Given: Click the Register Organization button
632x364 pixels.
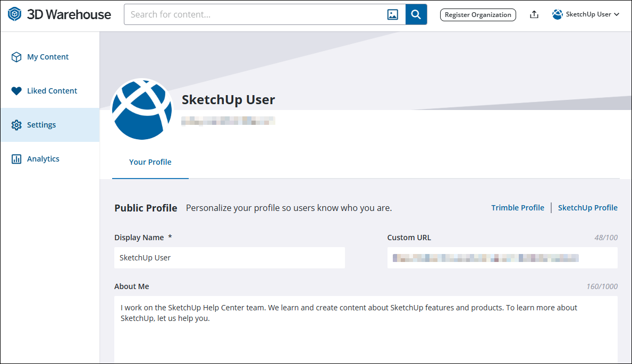Looking at the screenshot, I should tap(478, 15).
